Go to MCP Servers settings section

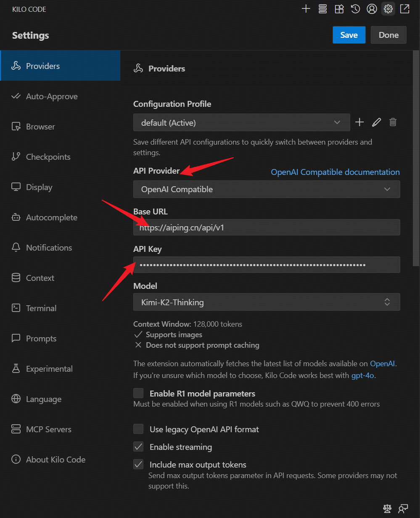click(48, 429)
